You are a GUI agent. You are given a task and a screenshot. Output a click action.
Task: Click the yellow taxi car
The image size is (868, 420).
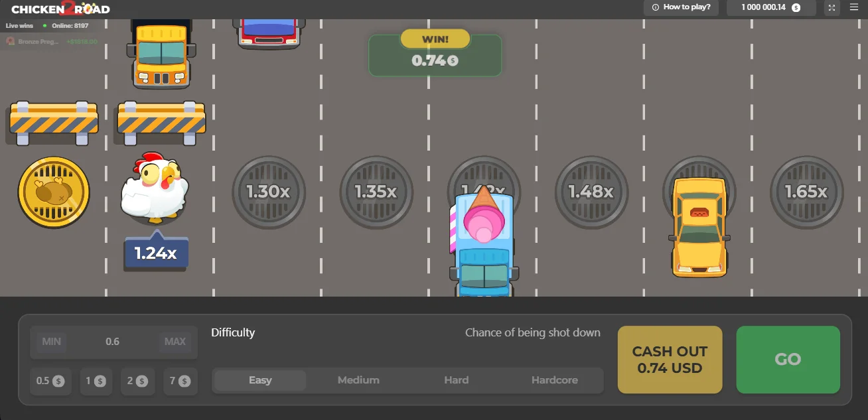[699, 227]
